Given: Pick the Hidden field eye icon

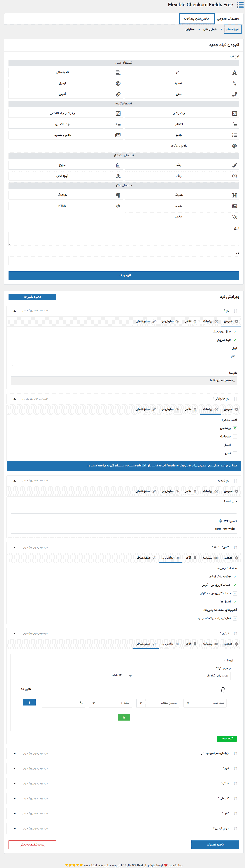Looking at the screenshot, I should [234, 217].
